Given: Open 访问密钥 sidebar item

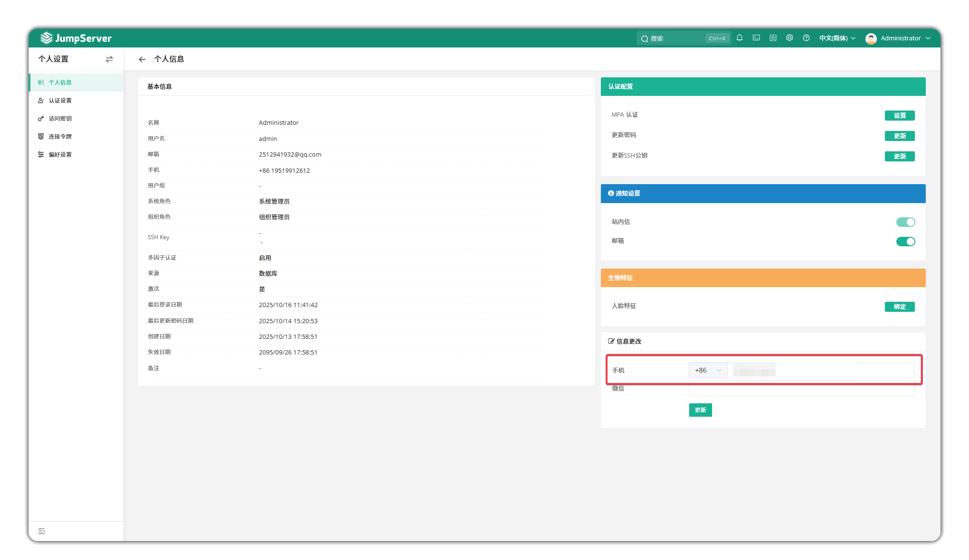Looking at the screenshot, I should [60, 119].
